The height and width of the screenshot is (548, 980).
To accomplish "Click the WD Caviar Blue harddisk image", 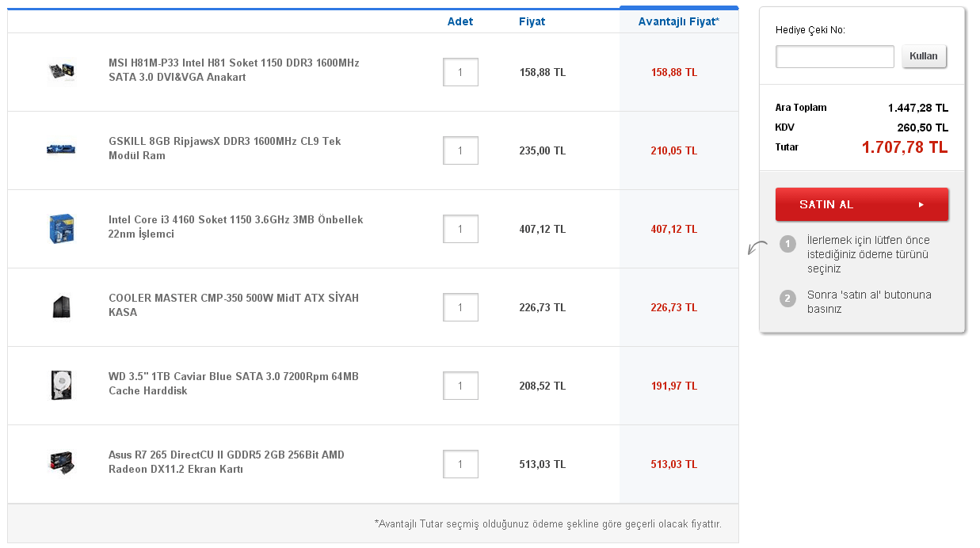I will point(61,385).
